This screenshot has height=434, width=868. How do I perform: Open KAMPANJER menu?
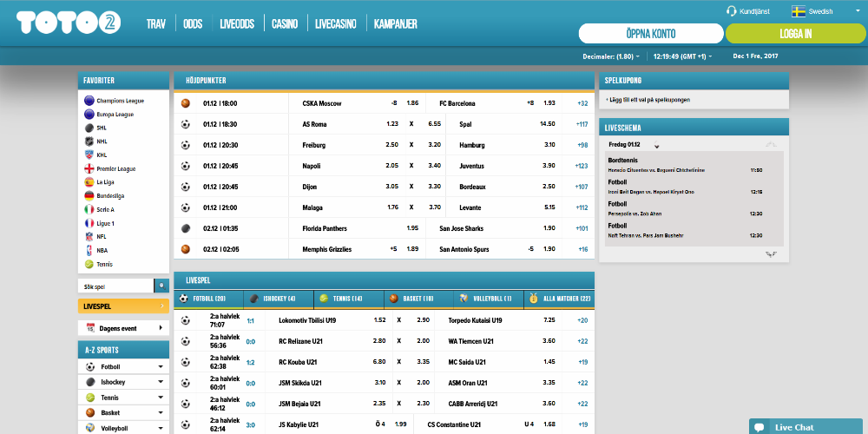[396, 23]
